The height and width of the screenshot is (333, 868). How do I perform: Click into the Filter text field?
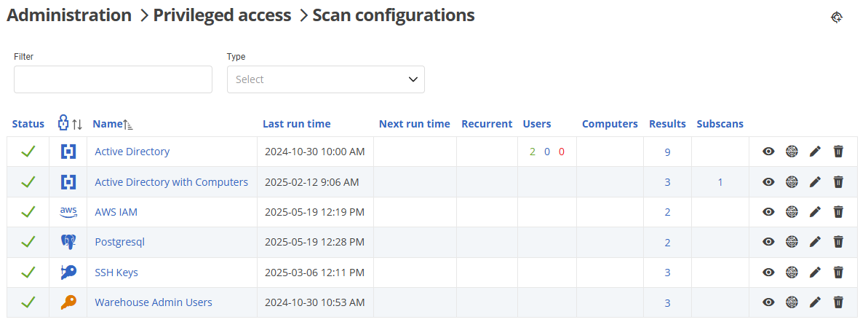pyautogui.click(x=113, y=79)
